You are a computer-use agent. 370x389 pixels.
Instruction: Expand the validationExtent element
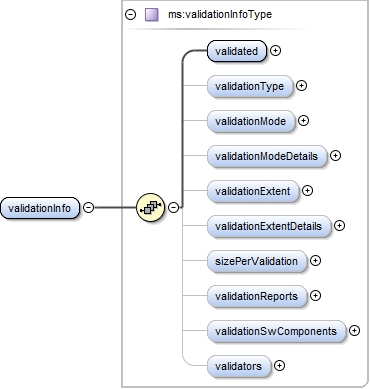point(307,191)
